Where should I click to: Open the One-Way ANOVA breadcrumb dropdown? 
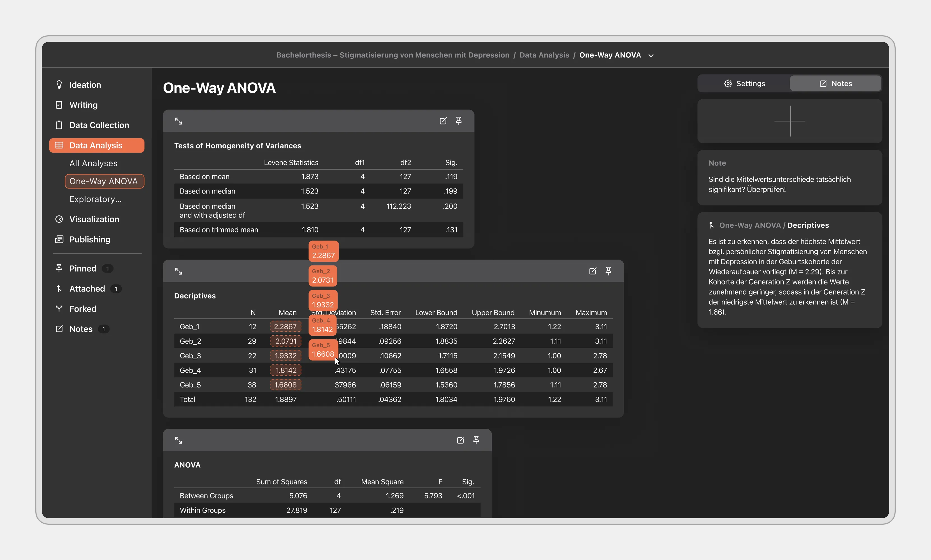click(651, 55)
